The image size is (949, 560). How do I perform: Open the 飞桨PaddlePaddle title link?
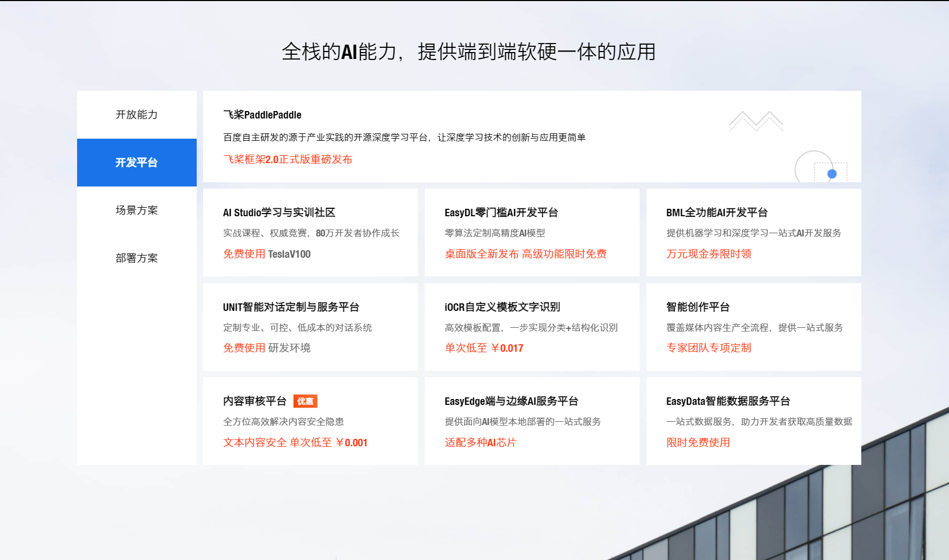click(262, 115)
